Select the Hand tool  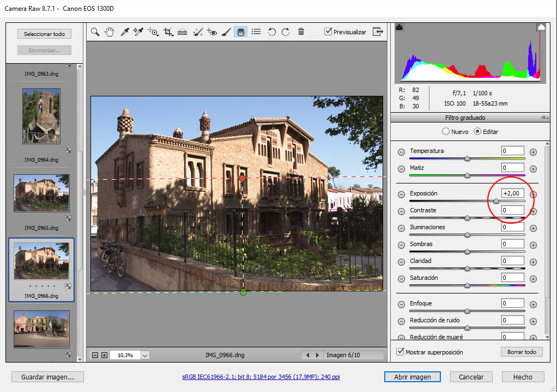pyautogui.click(x=110, y=32)
